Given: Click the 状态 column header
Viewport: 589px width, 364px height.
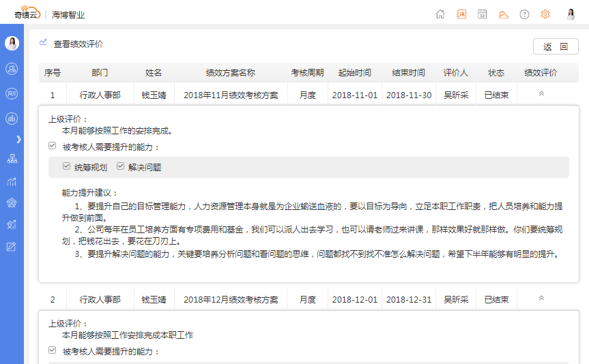Looking at the screenshot, I should click(496, 72).
